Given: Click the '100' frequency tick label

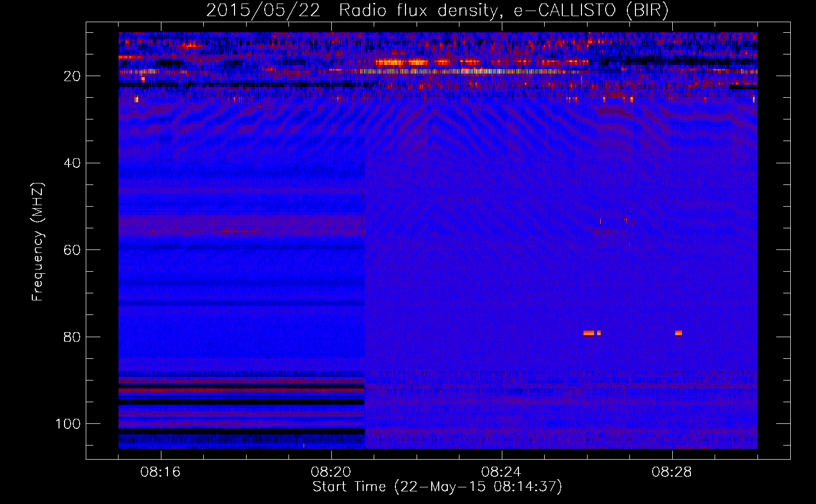Looking at the screenshot, I should (68, 424).
